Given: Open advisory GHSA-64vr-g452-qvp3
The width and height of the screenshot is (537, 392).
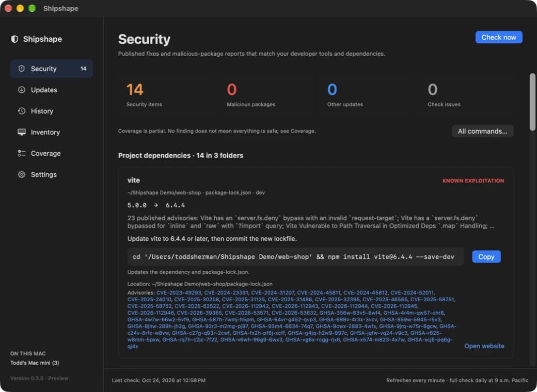Looking at the screenshot, I should tap(287, 319).
